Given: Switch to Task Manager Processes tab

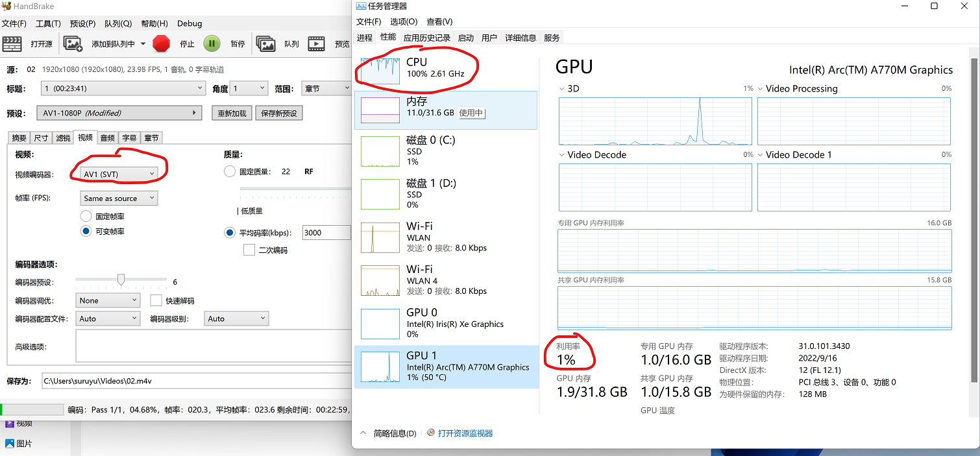Looking at the screenshot, I should pyautogui.click(x=365, y=38).
